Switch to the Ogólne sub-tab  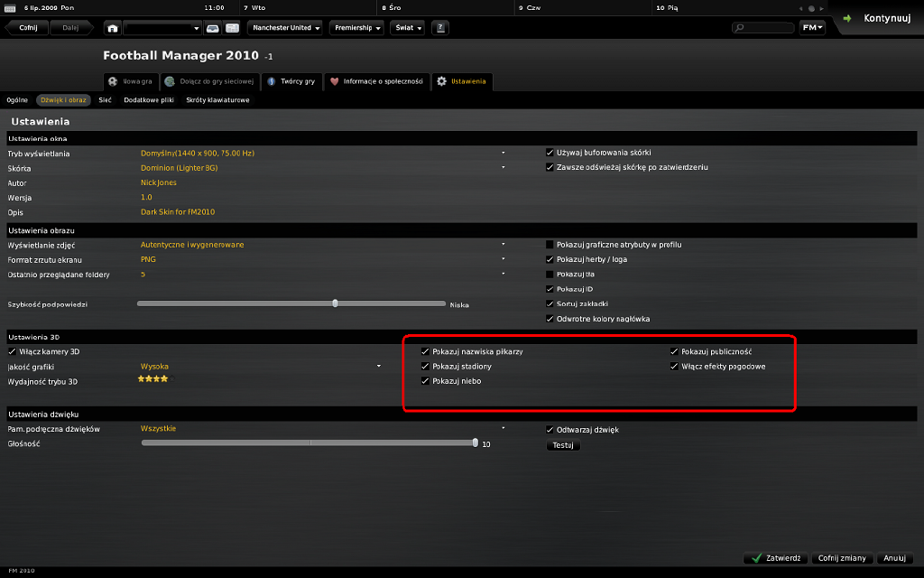(17, 100)
